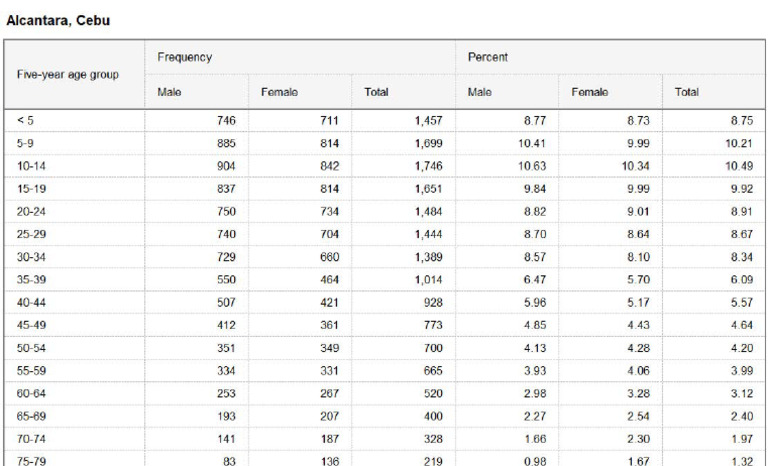Screen dimensions: 768x466
Task: Click the '< 5' age group row label
Action: coord(25,121)
